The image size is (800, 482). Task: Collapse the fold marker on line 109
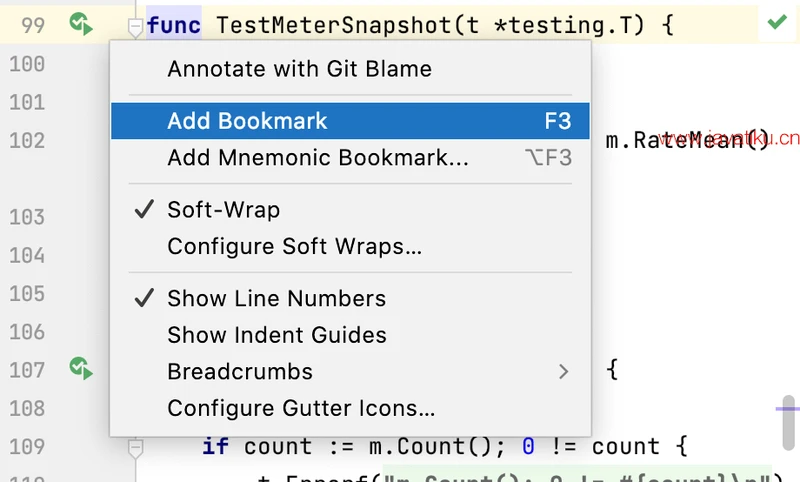pos(135,446)
